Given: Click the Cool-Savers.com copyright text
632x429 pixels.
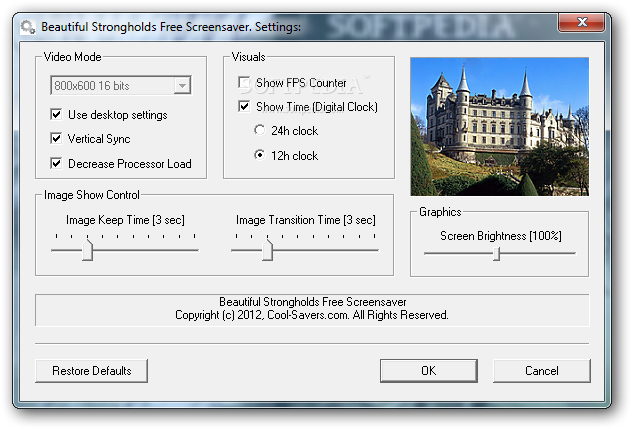Looking at the screenshot, I should [312, 315].
